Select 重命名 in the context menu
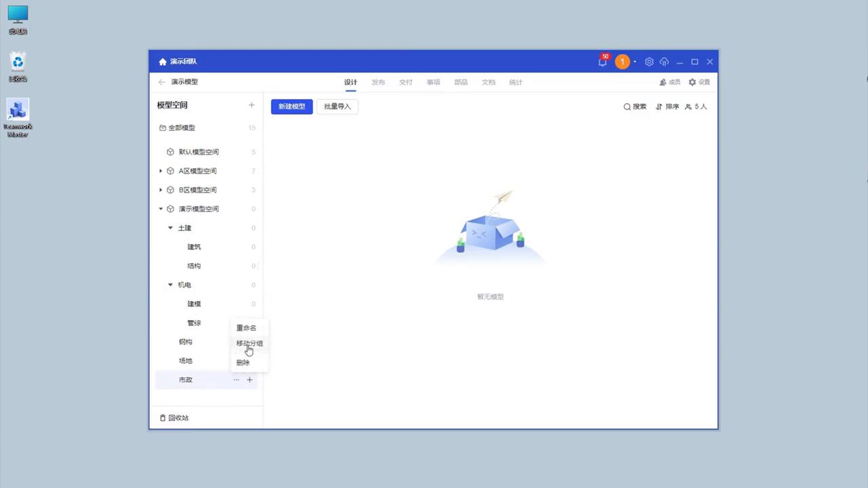Screen dimensions: 868x488 [x=245, y=328]
